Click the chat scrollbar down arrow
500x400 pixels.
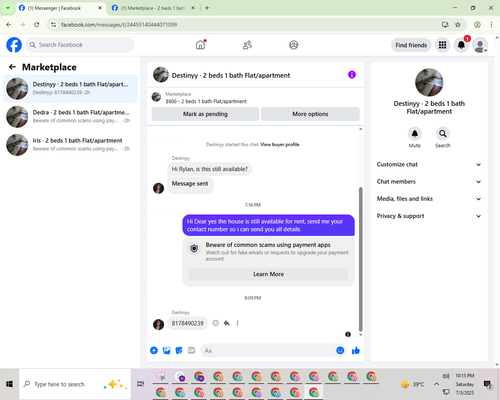(x=360, y=335)
